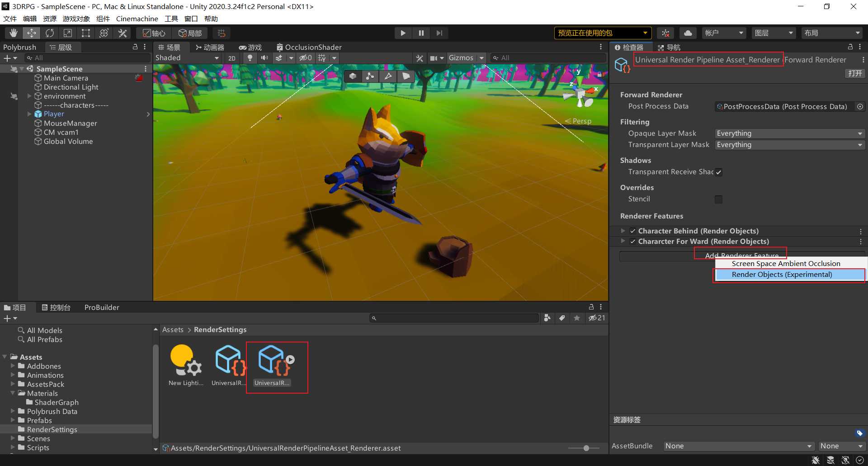Open the AssetBundle None dropdown
Image resolution: width=868 pixels, height=466 pixels.
739,446
